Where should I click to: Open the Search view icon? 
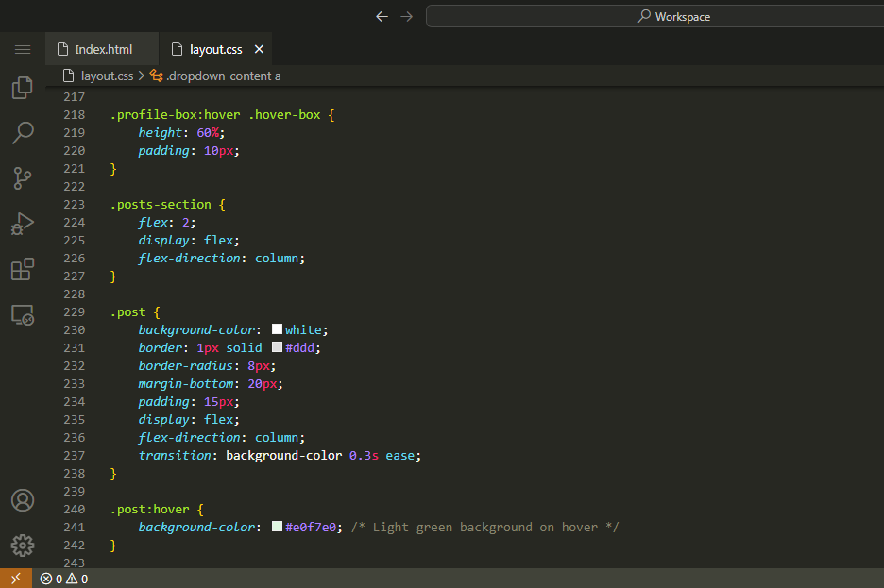pos(23,133)
